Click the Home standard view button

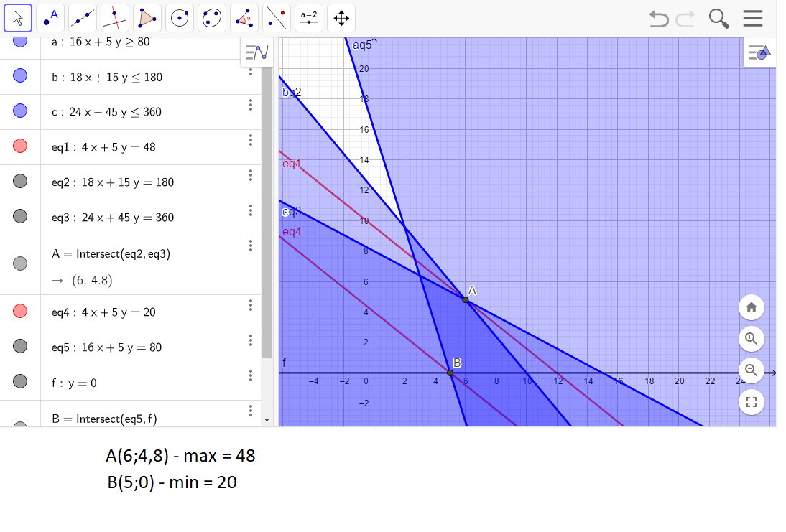[x=751, y=307]
